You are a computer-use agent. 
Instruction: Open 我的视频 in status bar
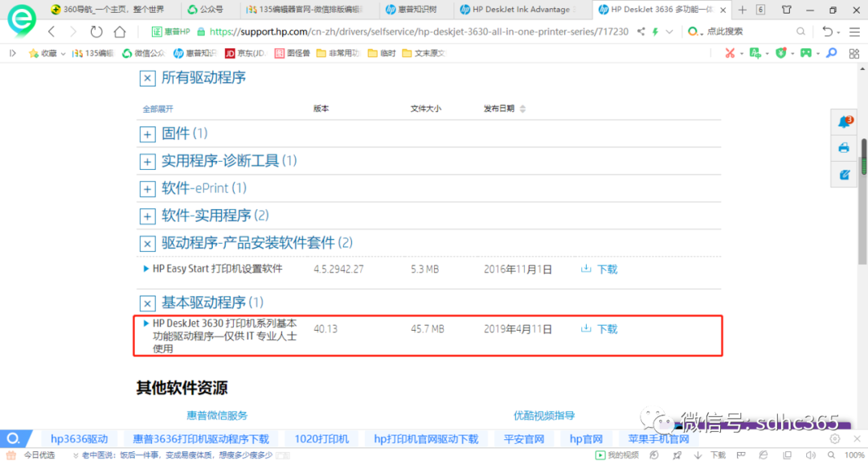(x=617, y=455)
